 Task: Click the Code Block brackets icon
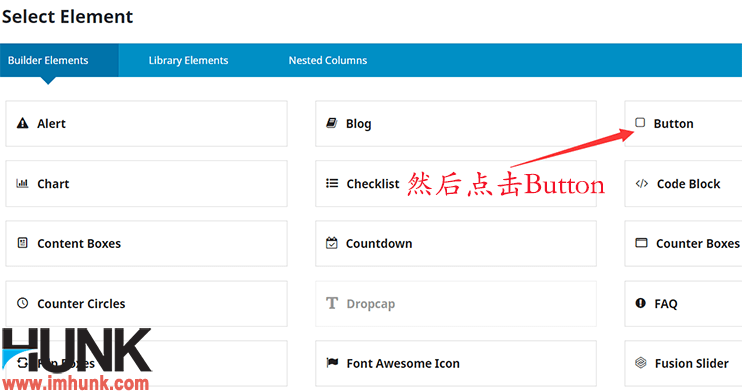click(x=642, y=183)
